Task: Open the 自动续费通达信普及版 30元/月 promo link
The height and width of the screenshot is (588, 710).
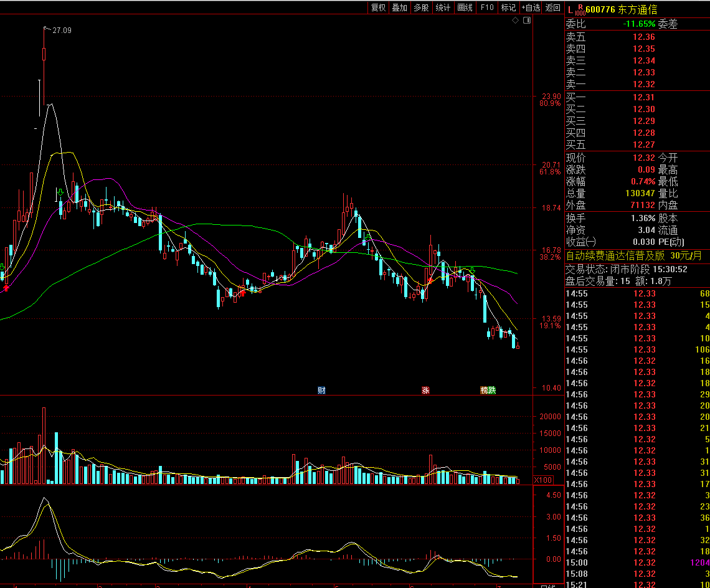Action: click(634, 256)
